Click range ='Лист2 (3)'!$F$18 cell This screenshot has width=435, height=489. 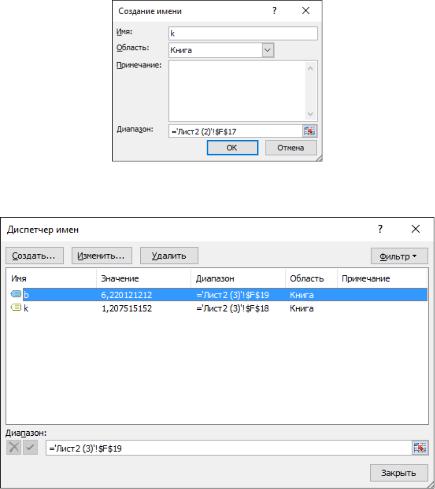pos(233,309)
